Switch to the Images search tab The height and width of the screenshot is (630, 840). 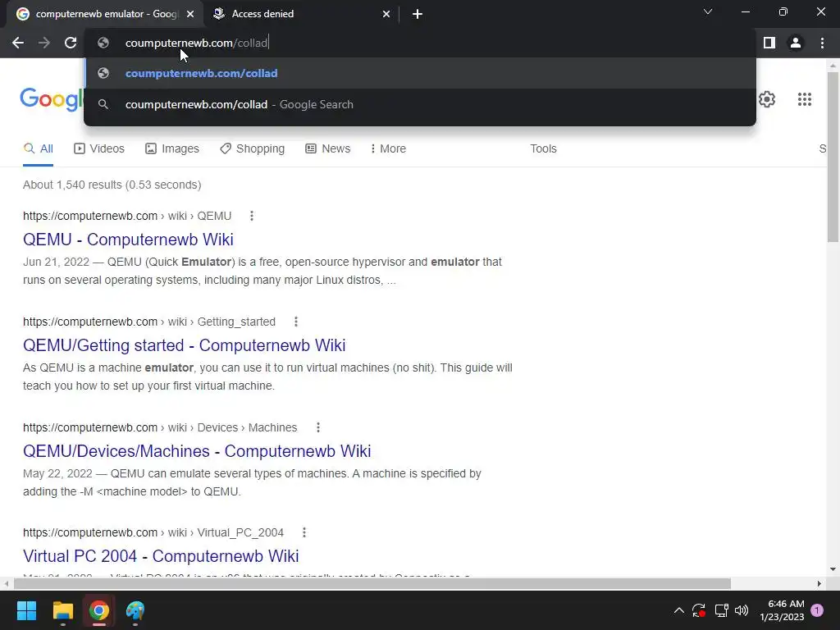[172, 149]
